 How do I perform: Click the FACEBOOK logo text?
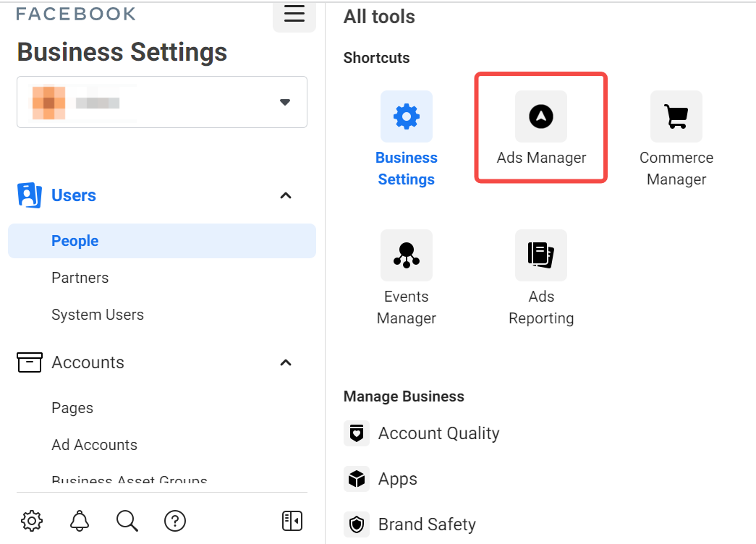[x=76, y=14]
